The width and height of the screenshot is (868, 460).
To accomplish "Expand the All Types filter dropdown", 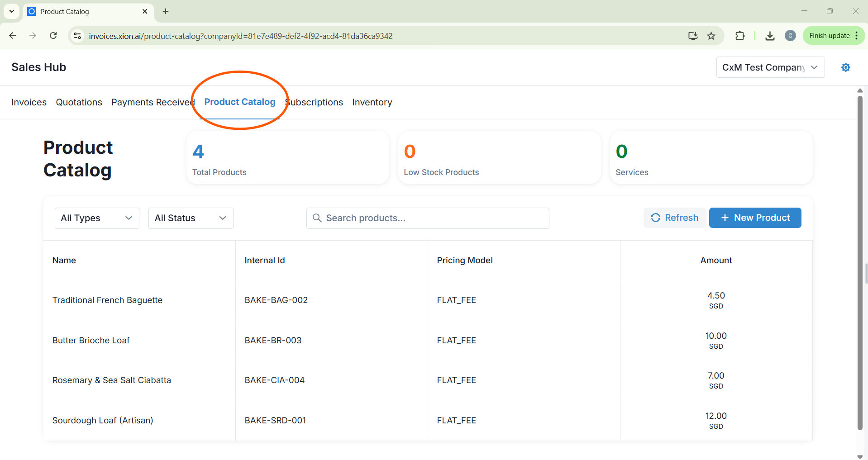I will pyautogui.click(x=97, y=218).
